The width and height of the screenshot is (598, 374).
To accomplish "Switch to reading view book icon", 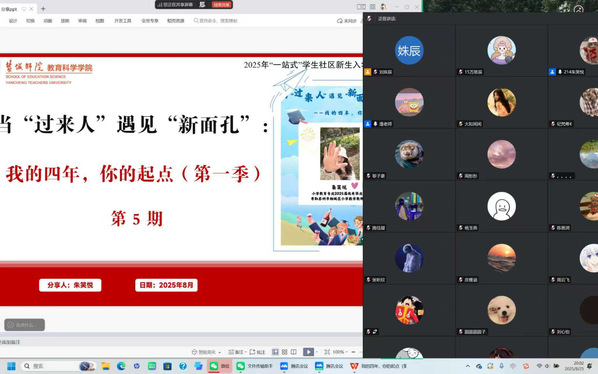I will [294, 352].
